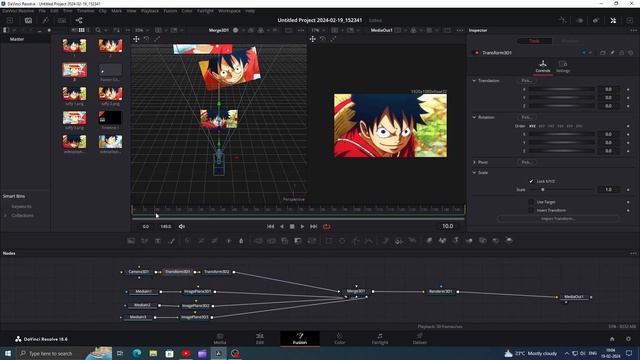Click the Inspector toggle icon at top right
Image resolution: width=640 pixels, height=360 pixels.
[x=613, y=20]
